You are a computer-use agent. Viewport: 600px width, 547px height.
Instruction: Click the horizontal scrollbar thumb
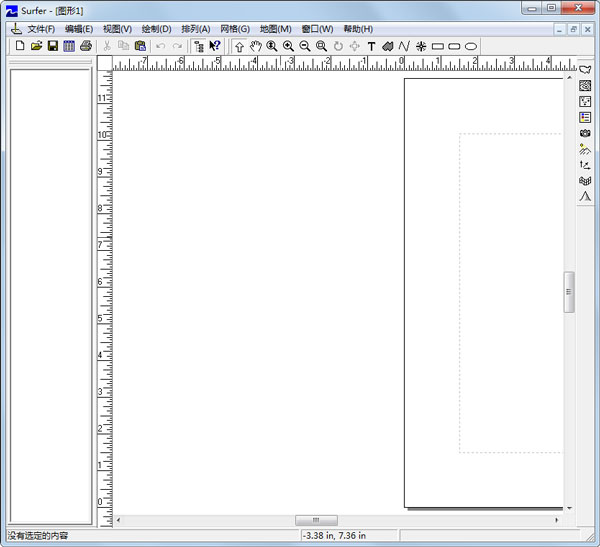point(316,520)
